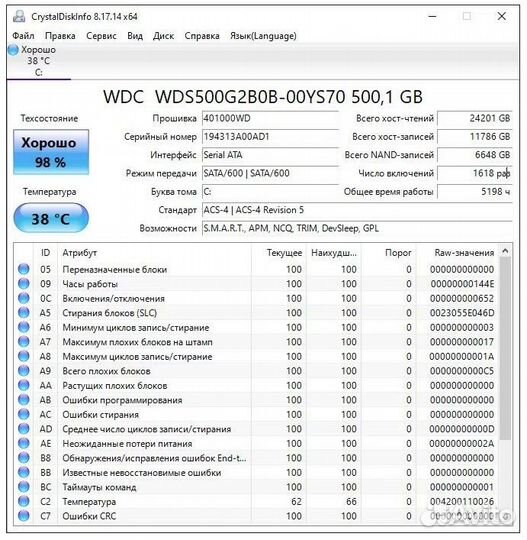Viewport: 527px width, 540px height.
Task: Click the status orb for Ошибки стирания
Action: click(x=24, y=414)
